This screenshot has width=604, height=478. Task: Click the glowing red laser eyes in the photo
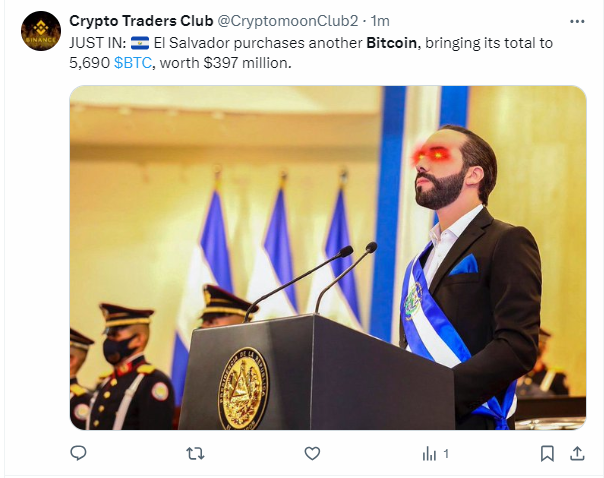click(432, 155)
